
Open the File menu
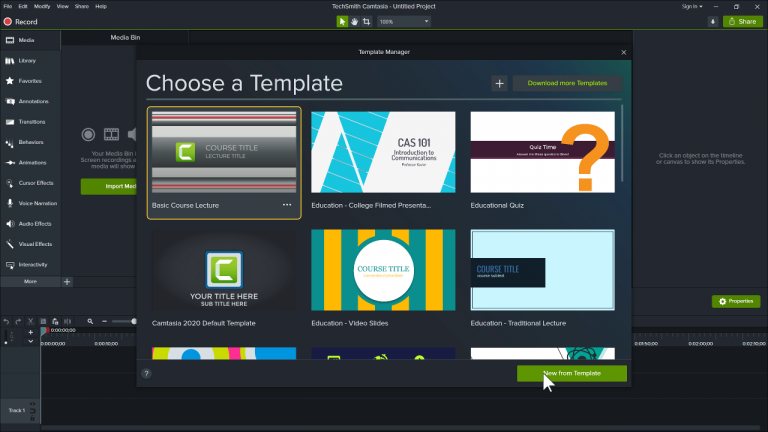(8, 6)
